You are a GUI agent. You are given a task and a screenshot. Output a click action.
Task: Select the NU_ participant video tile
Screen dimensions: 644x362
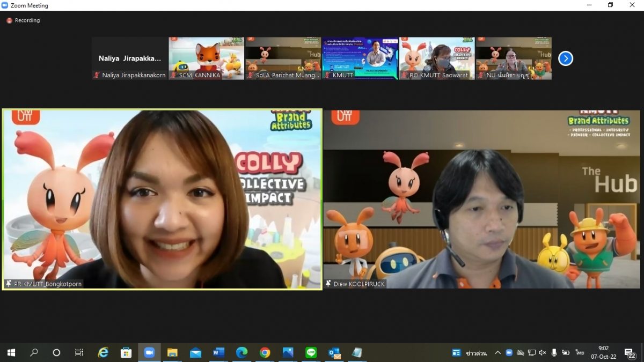[514, 58]
